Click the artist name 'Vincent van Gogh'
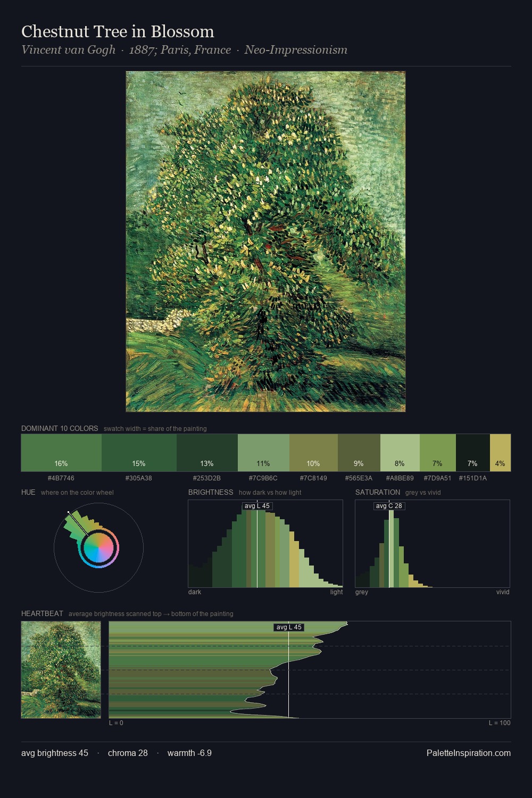 click(x=68, y=50)
